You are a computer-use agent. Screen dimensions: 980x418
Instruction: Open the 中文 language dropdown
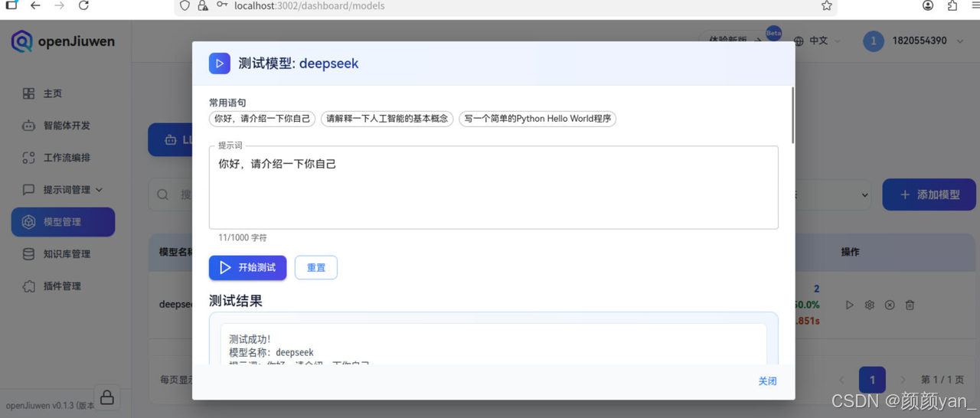(x=818, y=41)
